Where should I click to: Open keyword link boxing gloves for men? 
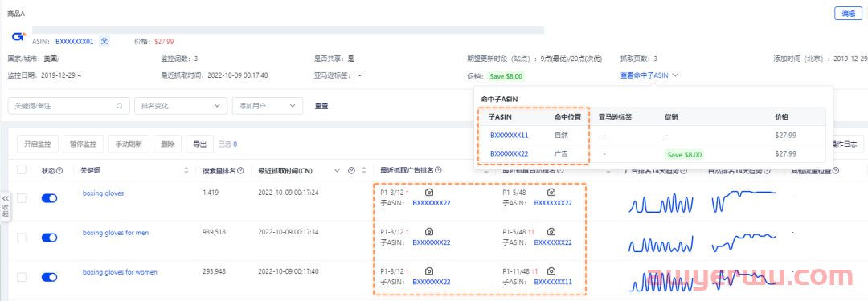(x=116, y=233)
